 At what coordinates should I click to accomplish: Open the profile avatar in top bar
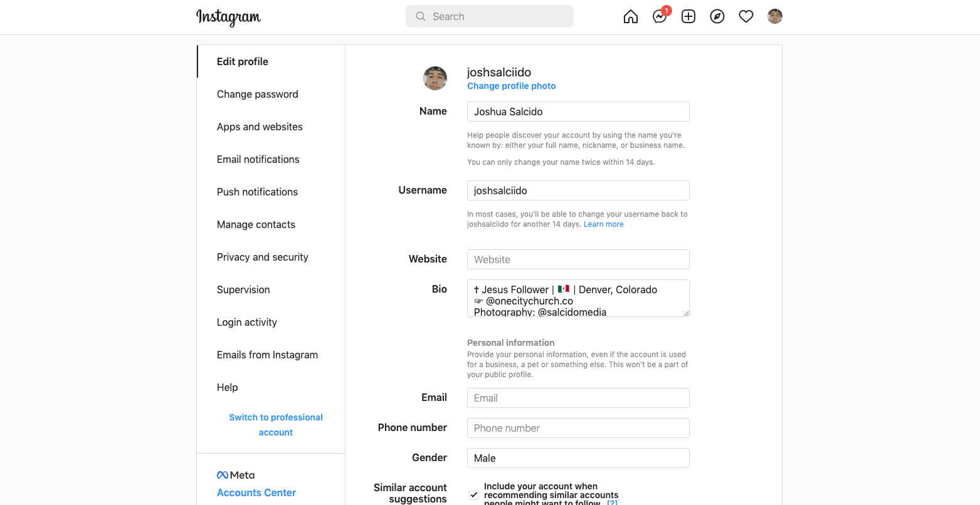[x=775, y=17]
